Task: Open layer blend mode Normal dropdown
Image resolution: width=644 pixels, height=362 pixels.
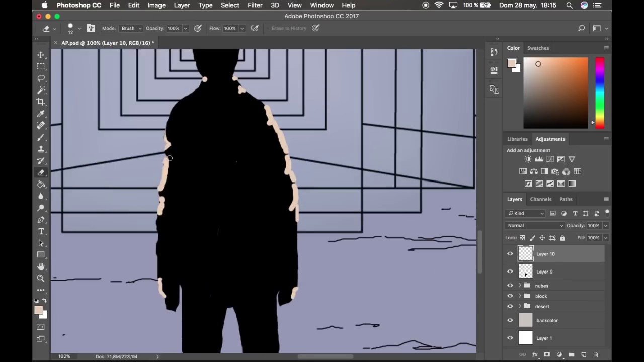Action: tap(535, 226)
